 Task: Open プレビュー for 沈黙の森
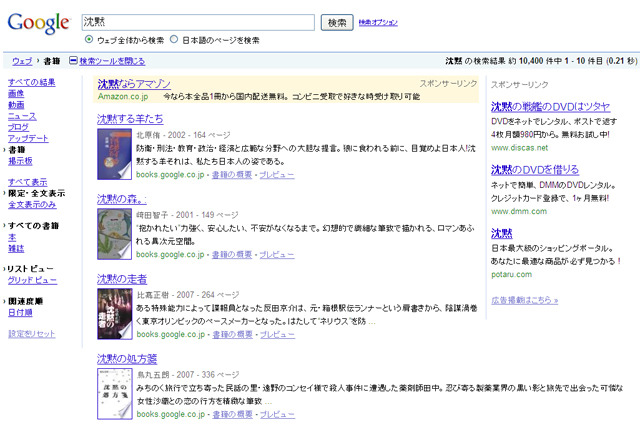(x=277, y=255)
